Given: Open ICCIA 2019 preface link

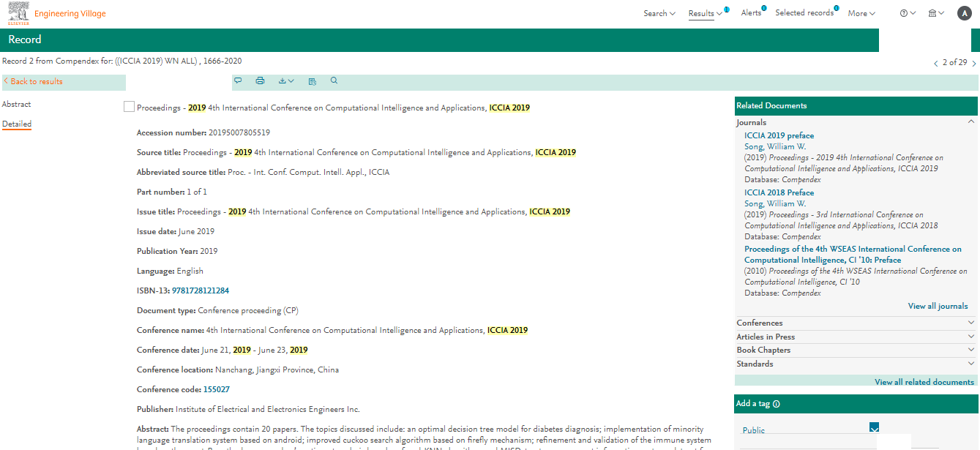Looking at the screenshot, I should pyautogui.click(x=779, y=136).
